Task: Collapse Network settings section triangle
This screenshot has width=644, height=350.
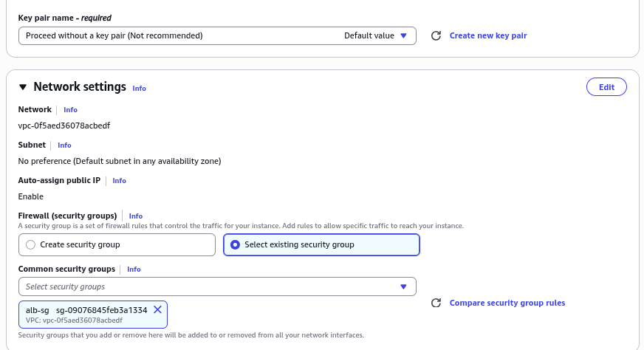Action: coord(23,87)
